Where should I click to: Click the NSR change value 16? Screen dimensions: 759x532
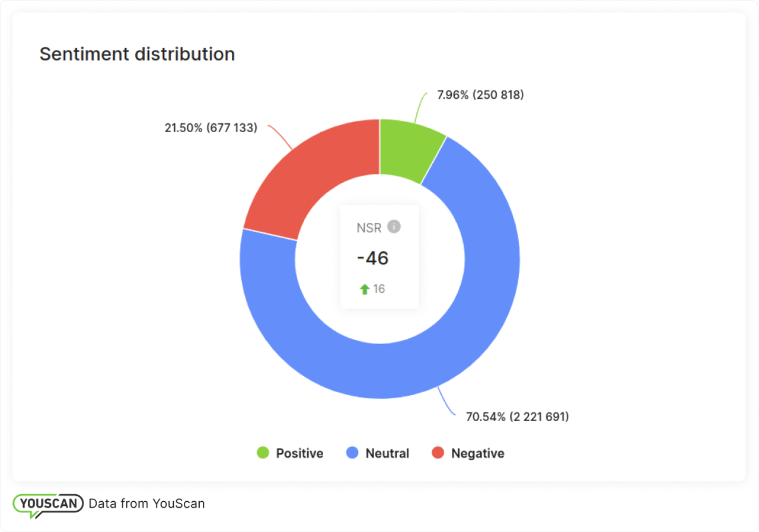coord(379,289)
